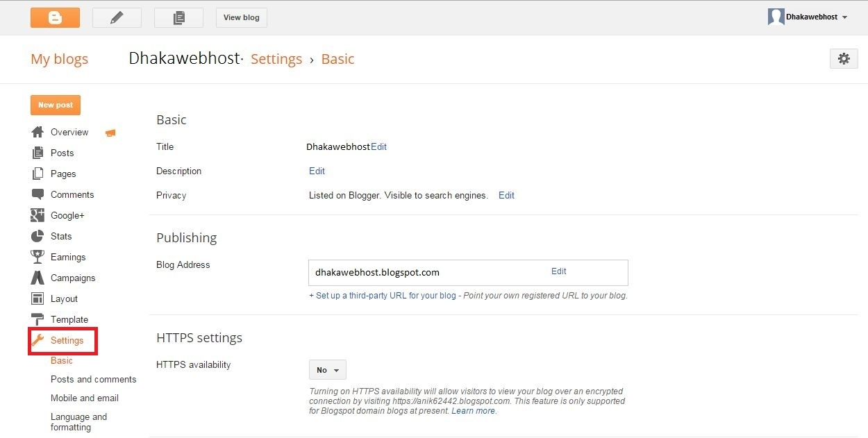Click the View blog button
This screenshot has height=438, width=868.
click(x=242, y=17)
